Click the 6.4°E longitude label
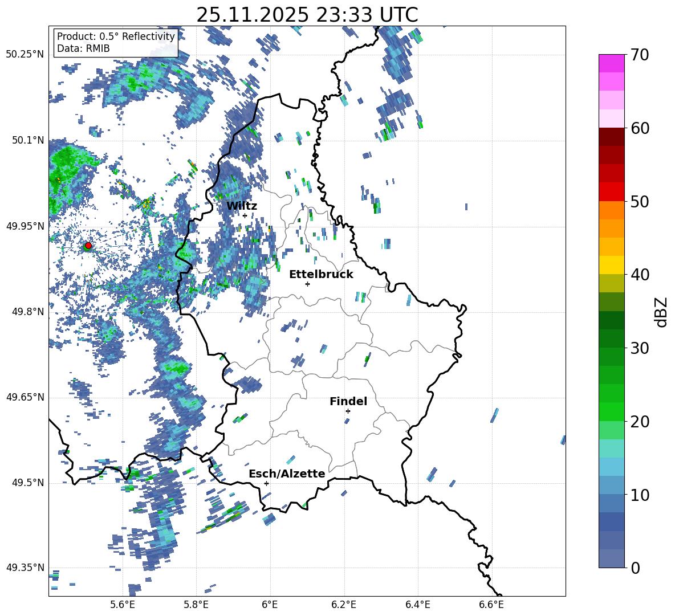This screenshot has width=675, height=616. click(x=418, y=605)
